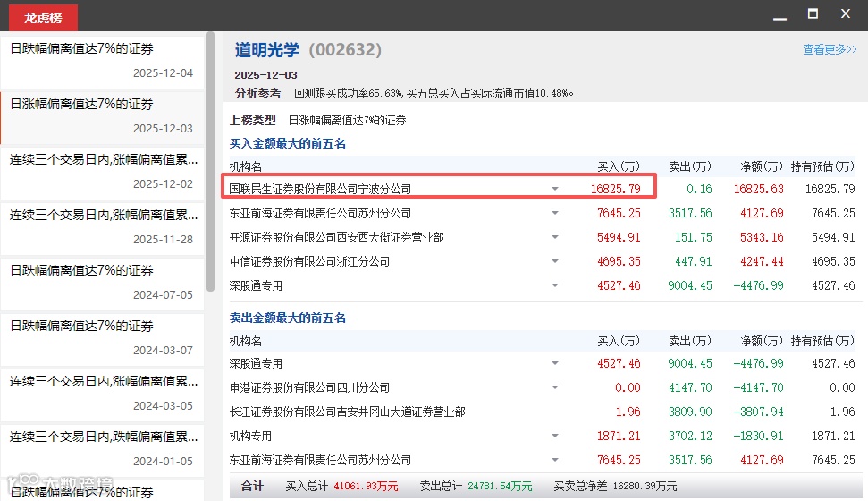Expand dropdown for 机构专用 row

coord(554,436)
